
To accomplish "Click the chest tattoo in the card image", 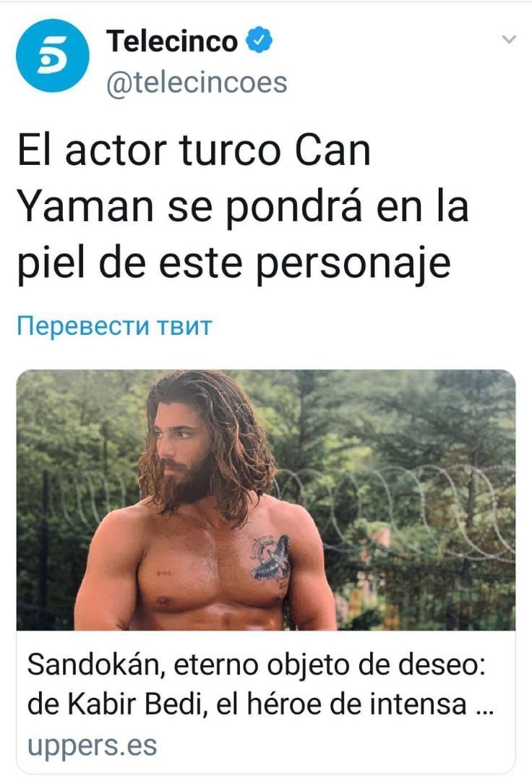I will (270, 558).
